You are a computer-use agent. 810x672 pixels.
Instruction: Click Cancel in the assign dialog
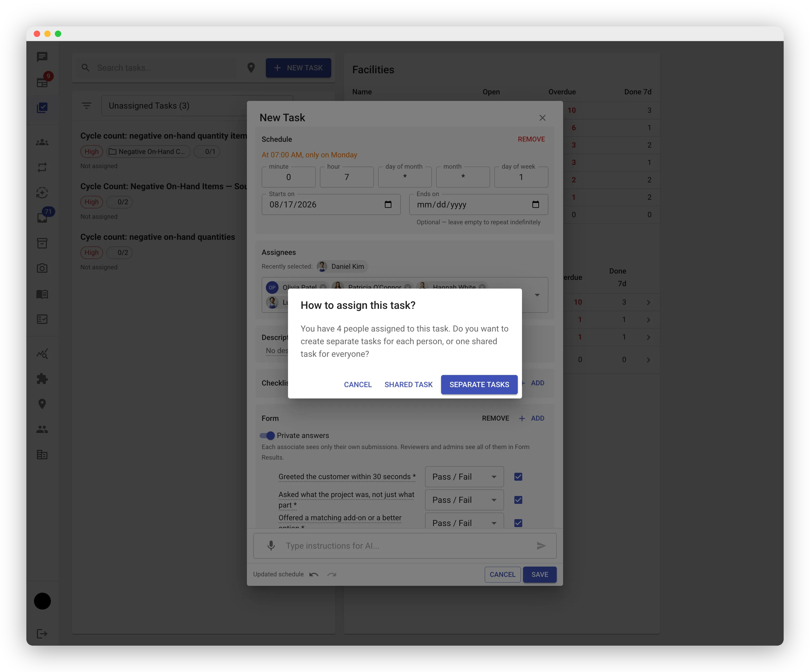tap(358, 384)
